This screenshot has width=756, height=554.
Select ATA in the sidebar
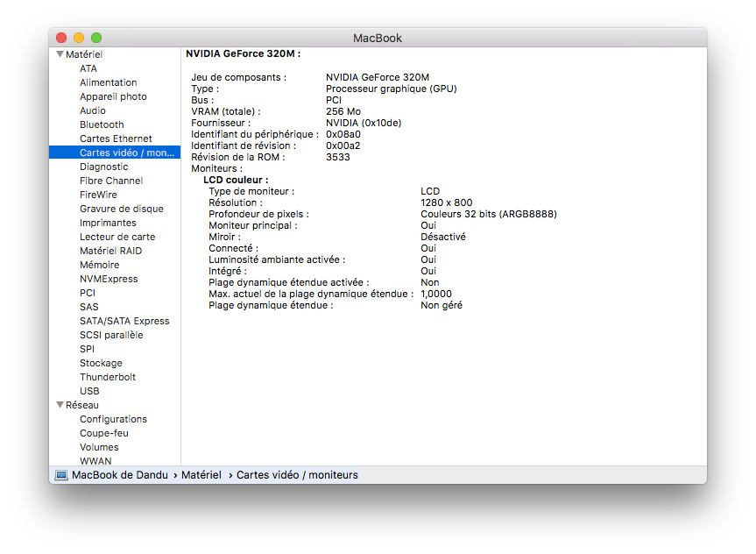pyautogui.click(x=88, y=68)
